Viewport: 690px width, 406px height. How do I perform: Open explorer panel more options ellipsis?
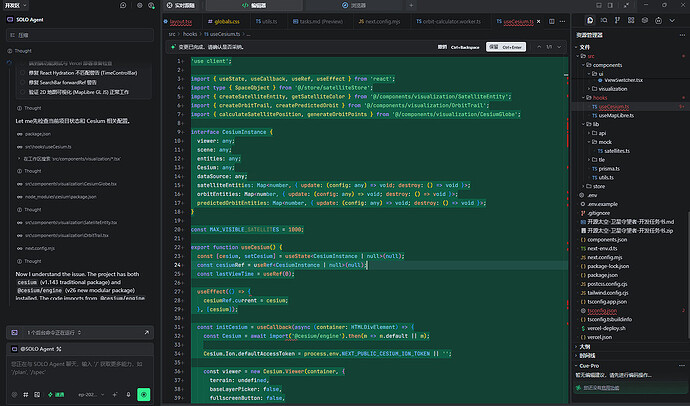[682, 35]
